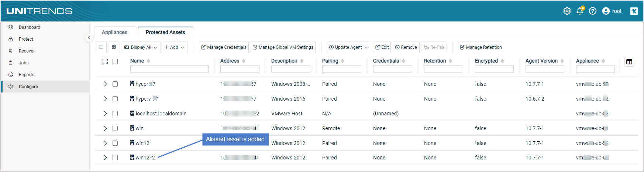
Task: Select the localhost.localdomain row checkbox
Action: click(x=115, y=114)
